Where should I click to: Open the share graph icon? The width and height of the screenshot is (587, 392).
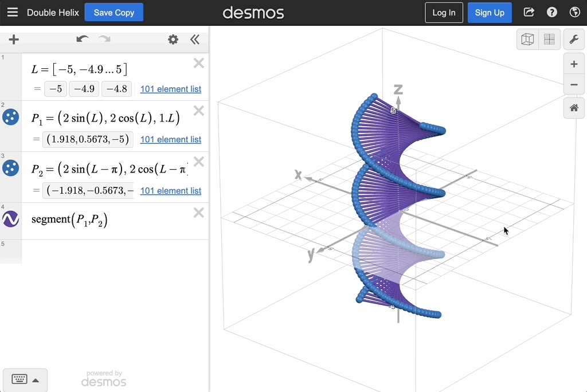pos(529,13)
